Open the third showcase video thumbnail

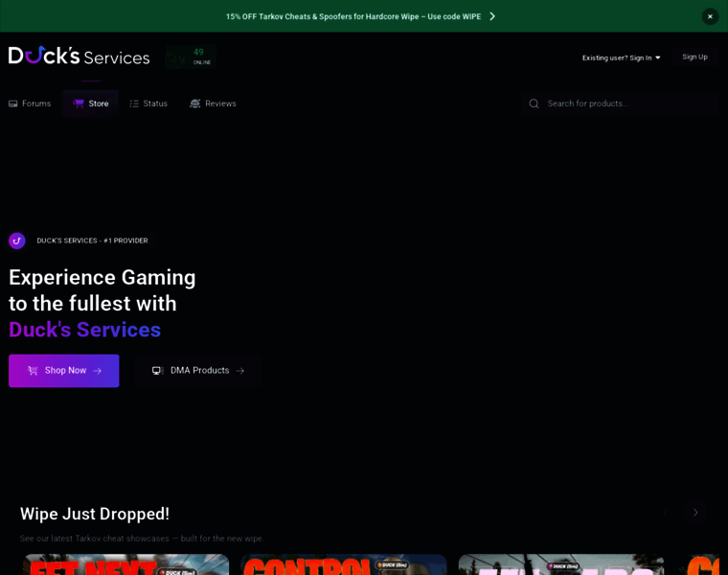[561, 564]
